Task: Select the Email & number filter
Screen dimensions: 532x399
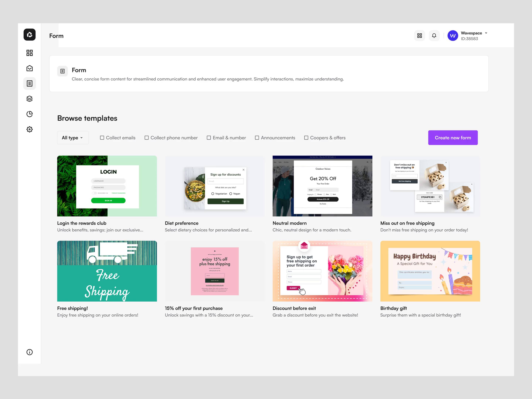Action: [209, 138]
